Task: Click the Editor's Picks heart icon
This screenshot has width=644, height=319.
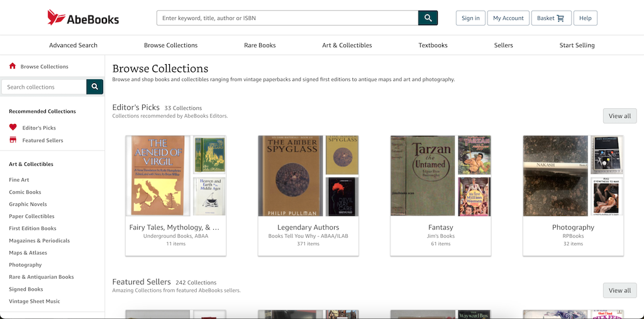Action: point(13,128)
